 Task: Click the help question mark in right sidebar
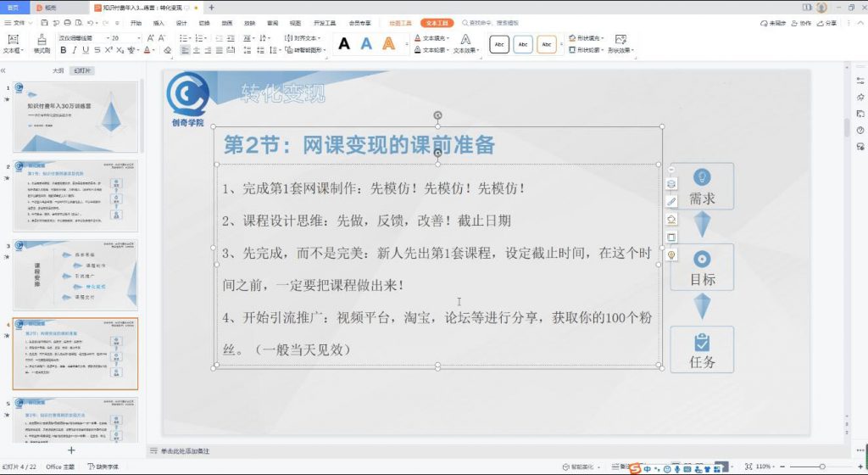tap(860, 130)
